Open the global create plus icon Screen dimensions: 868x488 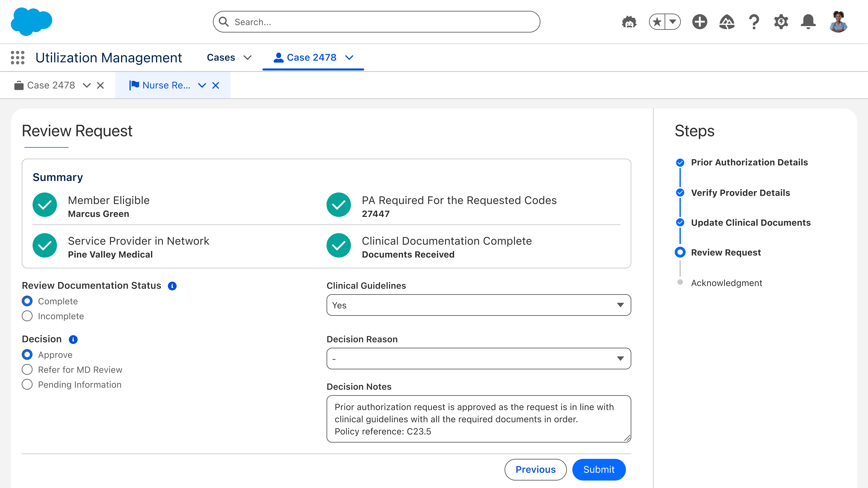tap(699, 22)
